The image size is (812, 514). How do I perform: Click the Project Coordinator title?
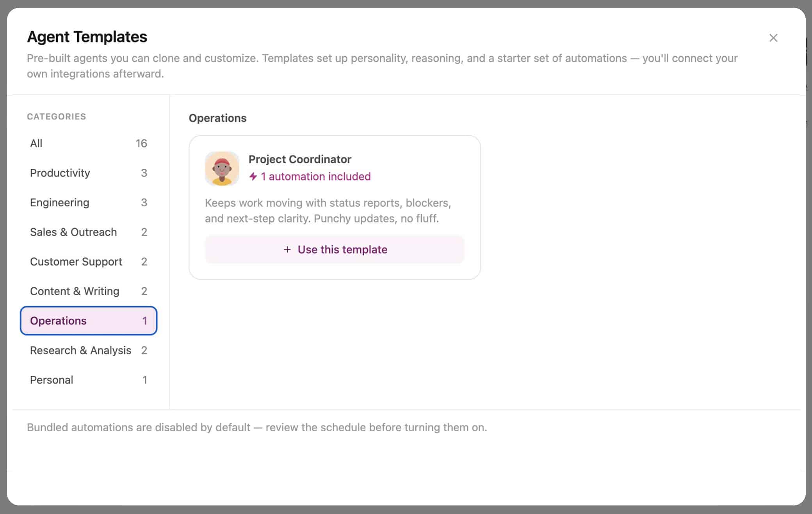tap(300, 159)
